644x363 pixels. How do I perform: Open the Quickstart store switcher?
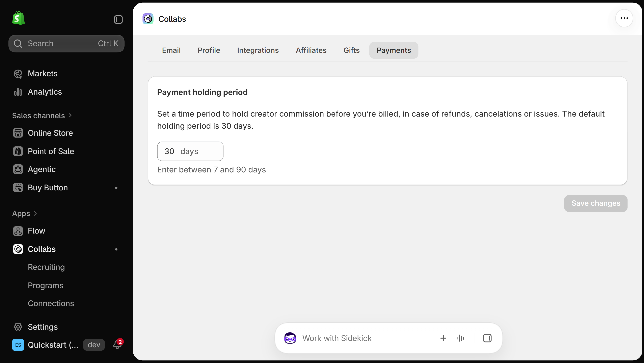point(53,345)
